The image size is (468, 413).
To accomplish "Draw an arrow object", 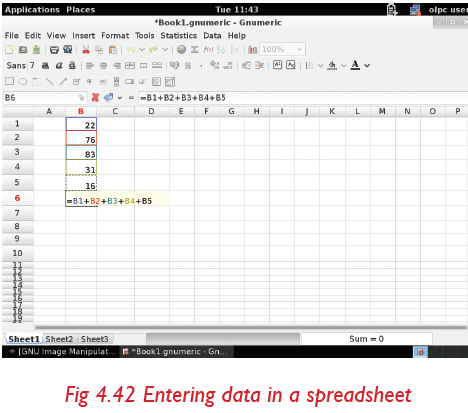I will point(63,81).
